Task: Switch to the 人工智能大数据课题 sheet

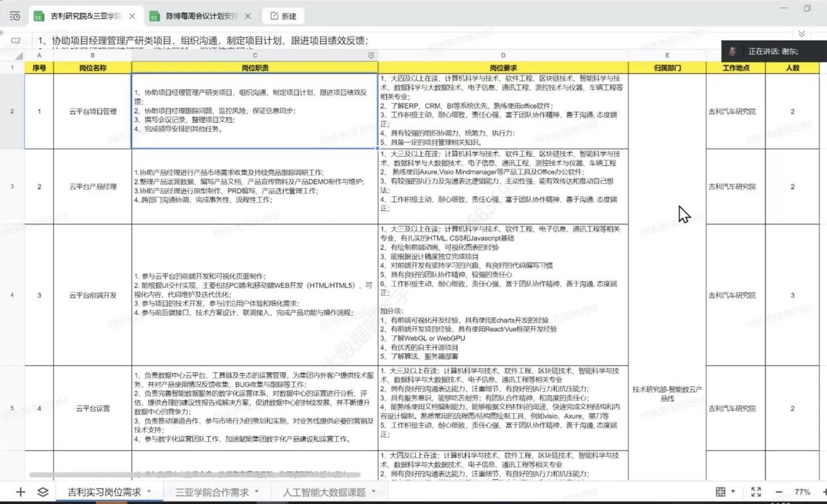Action: 324,492
